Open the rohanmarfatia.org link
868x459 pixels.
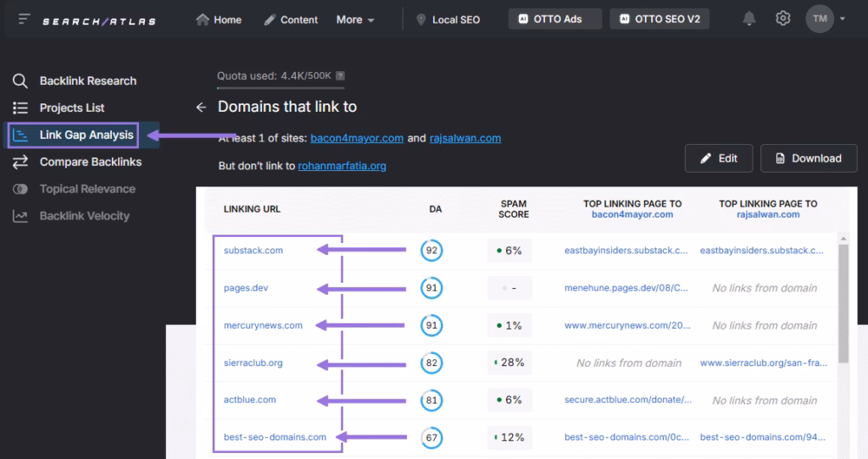coord(342,166)
